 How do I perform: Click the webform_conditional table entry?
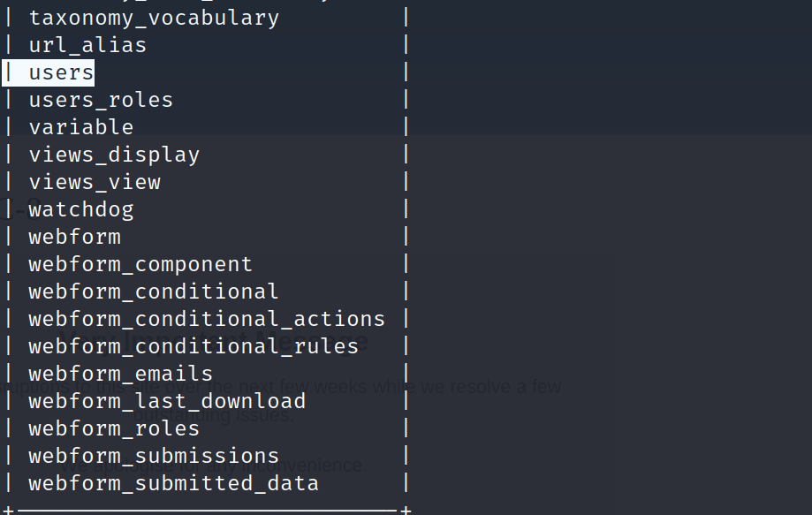tap(154, 292)
